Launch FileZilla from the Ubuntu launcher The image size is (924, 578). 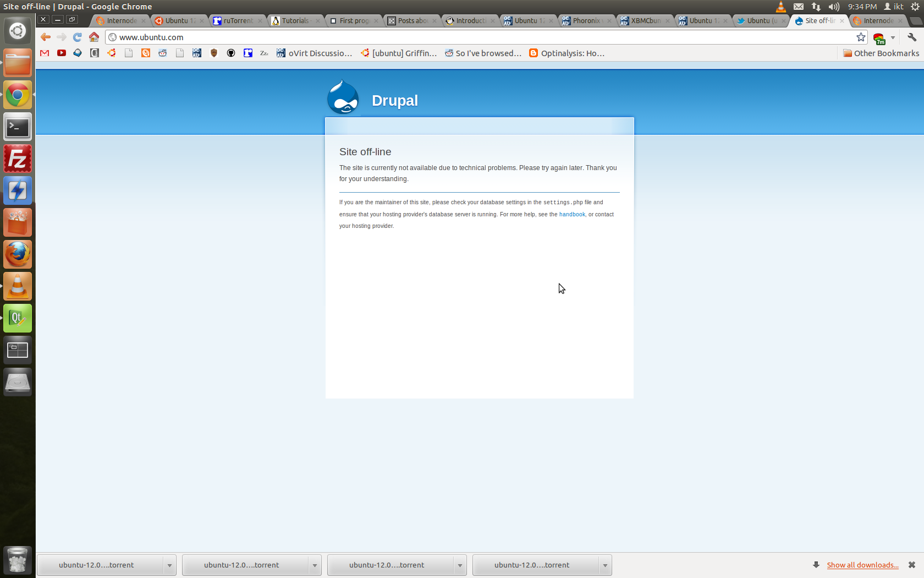[x=18, y=159]
